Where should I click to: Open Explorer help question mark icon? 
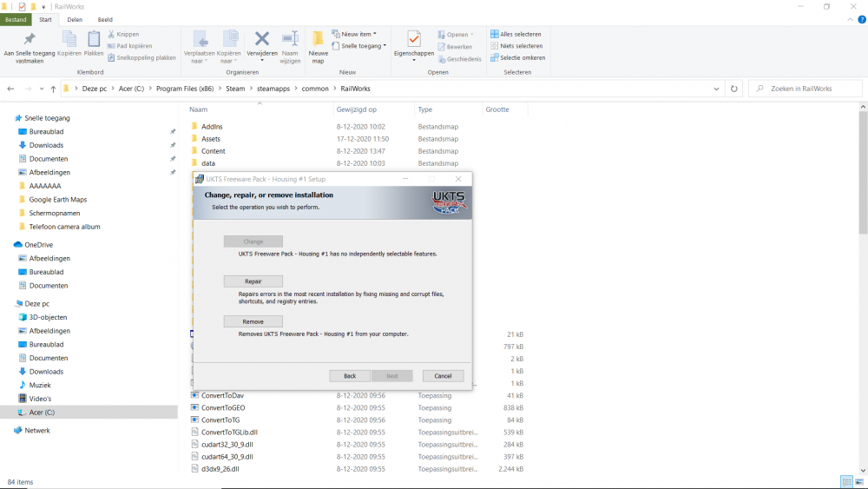(x=862, y=19)
